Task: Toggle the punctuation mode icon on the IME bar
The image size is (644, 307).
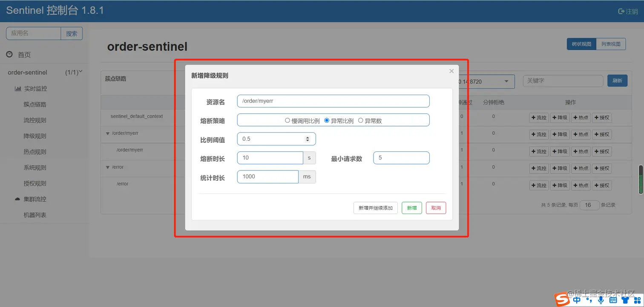Action: click(x=589, y=300)
